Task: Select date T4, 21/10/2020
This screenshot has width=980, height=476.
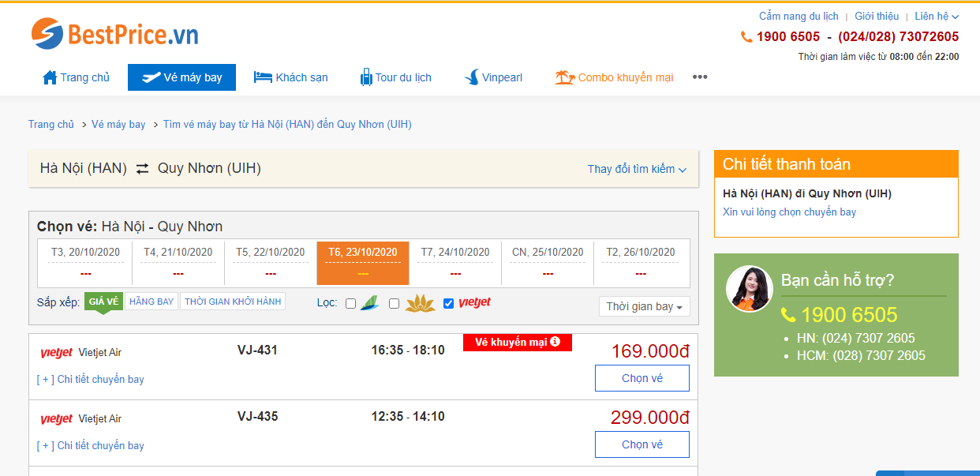Action: [178, 262]
